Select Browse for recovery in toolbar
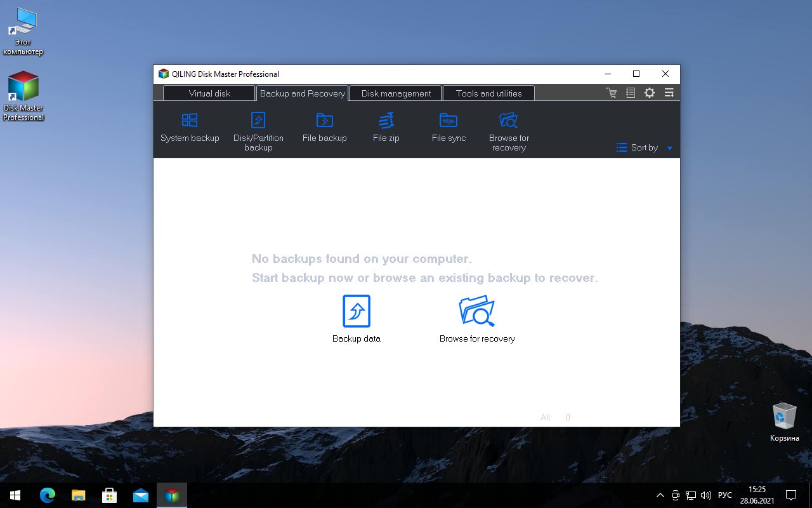Screen dimensions: 812x508 509,132
